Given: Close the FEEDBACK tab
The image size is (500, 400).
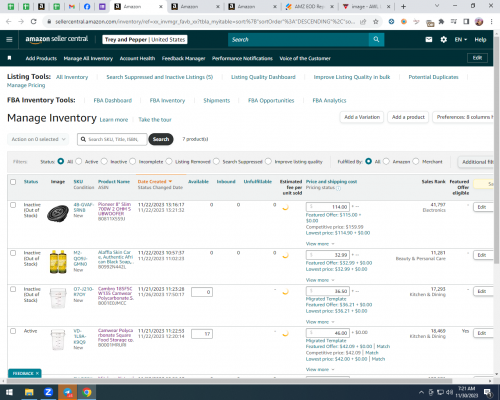Looking at the screenshot, I should [x=37, y=373].
